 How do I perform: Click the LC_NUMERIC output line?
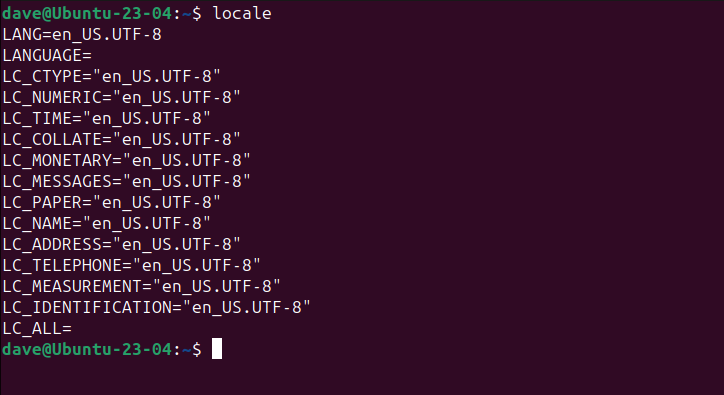tap(121, 97)
